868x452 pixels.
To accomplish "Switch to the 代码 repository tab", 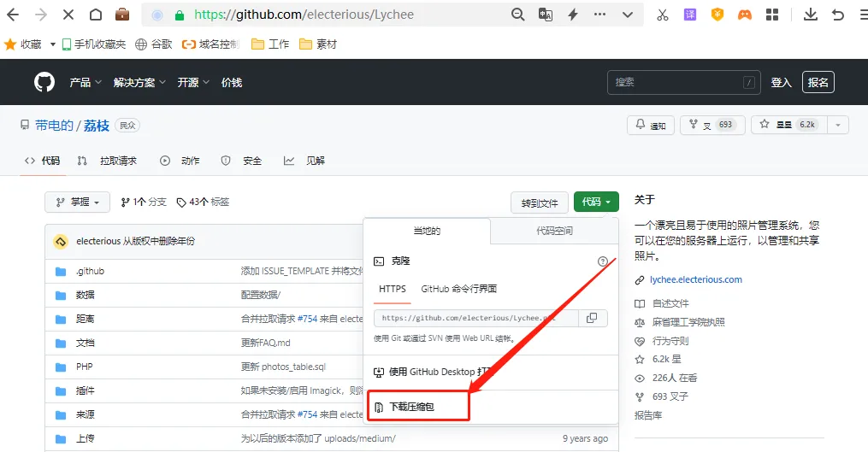I will click(x=43, y=161).
